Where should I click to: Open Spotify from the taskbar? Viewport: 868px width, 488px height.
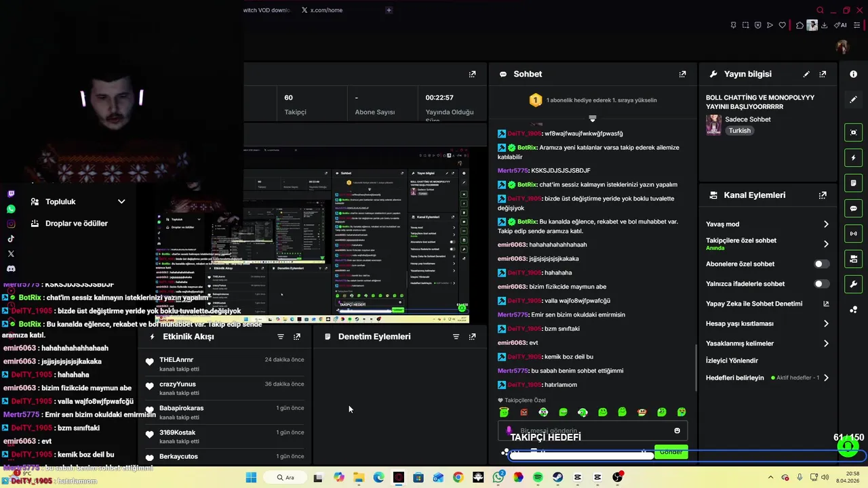(538, 477)
